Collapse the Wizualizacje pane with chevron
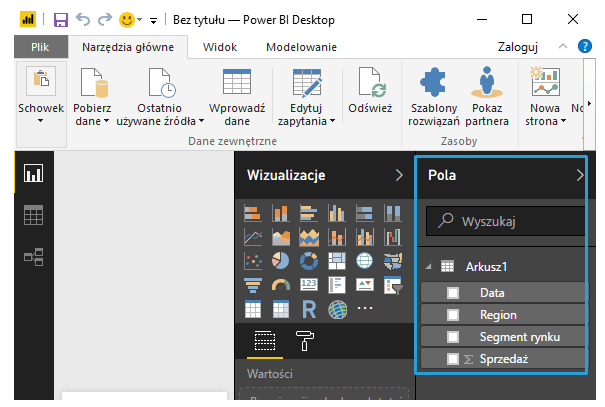Viewport: 605px width, 407px height. coord(399,175)
